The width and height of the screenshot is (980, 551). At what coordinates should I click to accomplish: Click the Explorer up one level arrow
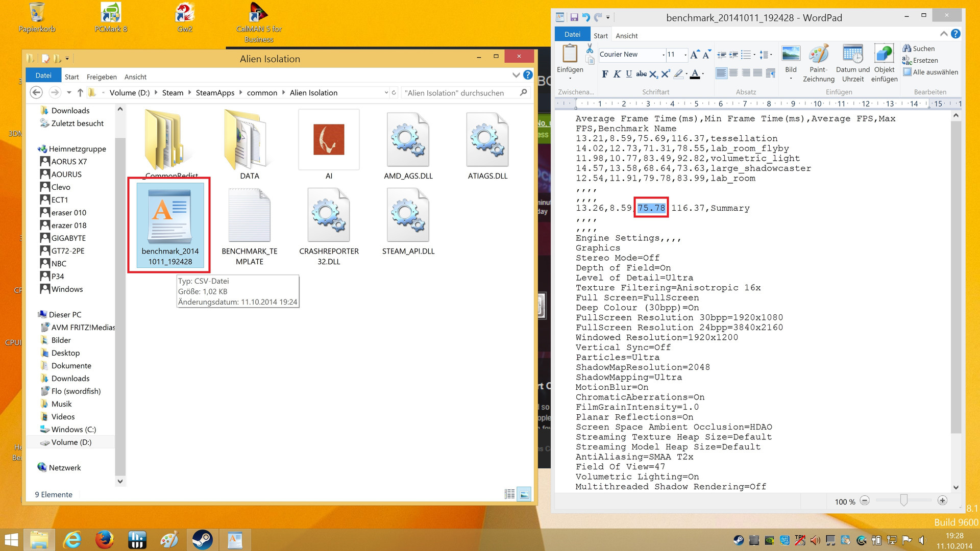pyautogui.click(x=80, y=92)
